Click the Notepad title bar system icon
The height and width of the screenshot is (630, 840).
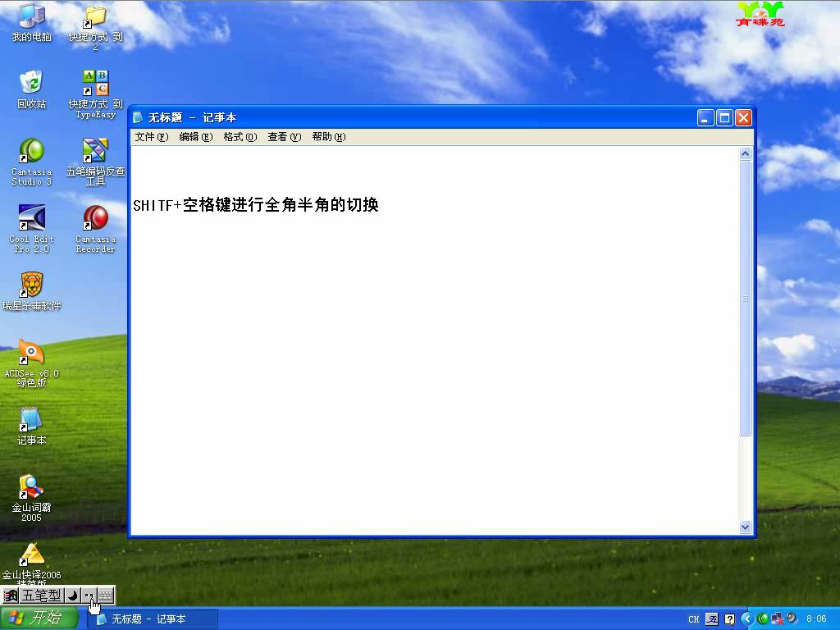coord(138,117)
